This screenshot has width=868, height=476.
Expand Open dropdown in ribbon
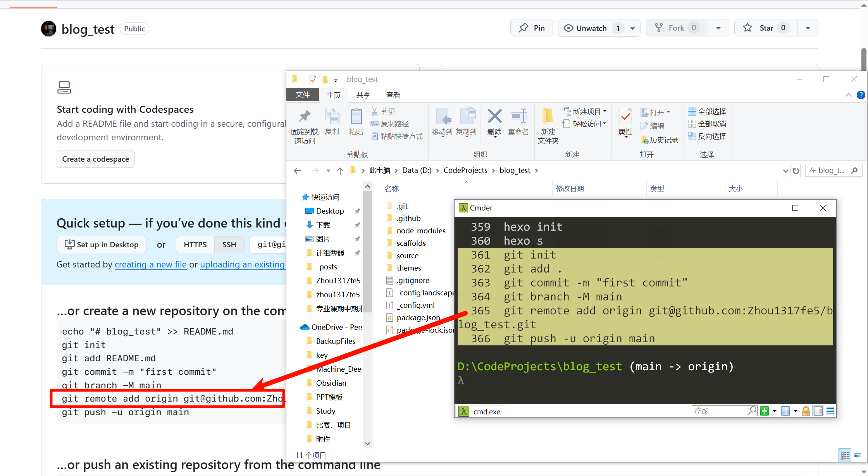tap(668, 112)
